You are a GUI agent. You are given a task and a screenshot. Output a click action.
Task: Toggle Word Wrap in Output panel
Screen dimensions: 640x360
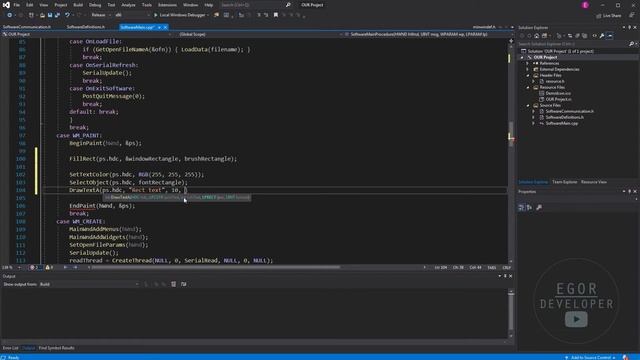click(x=184, y=284)
